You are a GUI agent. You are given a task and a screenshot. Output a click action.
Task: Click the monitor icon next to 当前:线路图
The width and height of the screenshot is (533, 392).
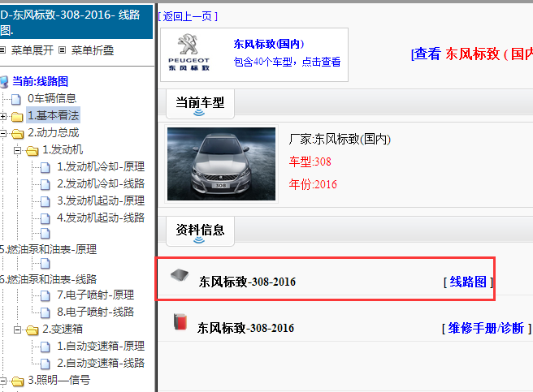click(x=4, y=82)
